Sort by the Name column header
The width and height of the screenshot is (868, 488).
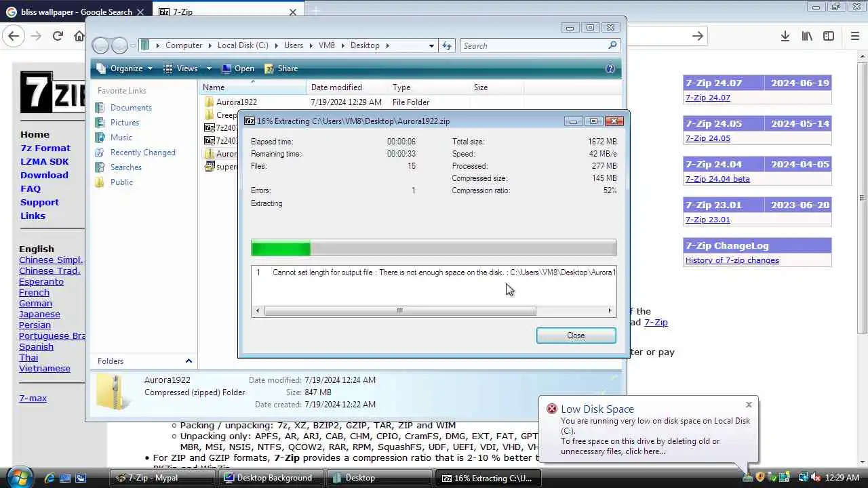[x=252, y=87]
